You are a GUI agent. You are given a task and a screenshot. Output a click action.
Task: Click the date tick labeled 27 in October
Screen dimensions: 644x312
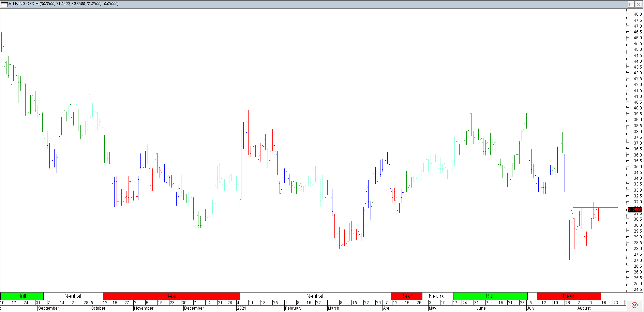(126, 303)
